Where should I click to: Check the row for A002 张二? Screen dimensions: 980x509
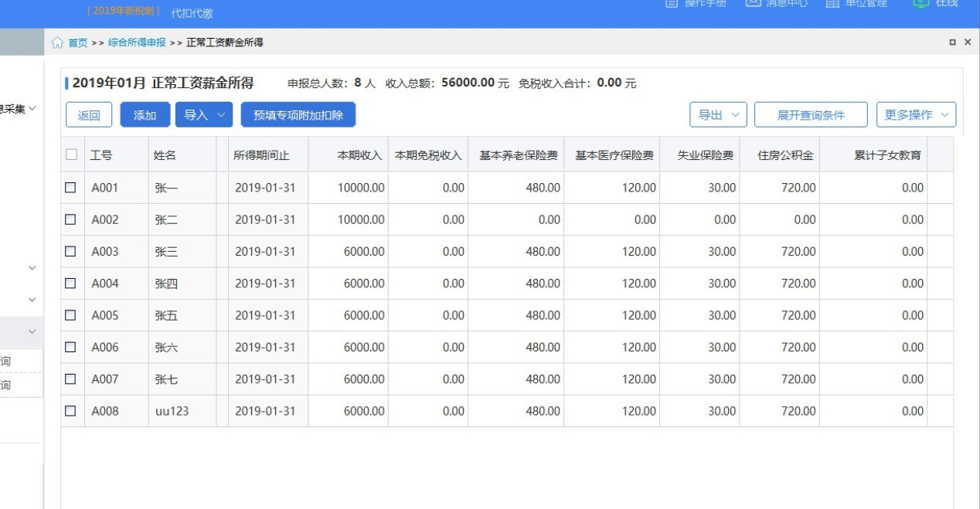pos(70,219)
